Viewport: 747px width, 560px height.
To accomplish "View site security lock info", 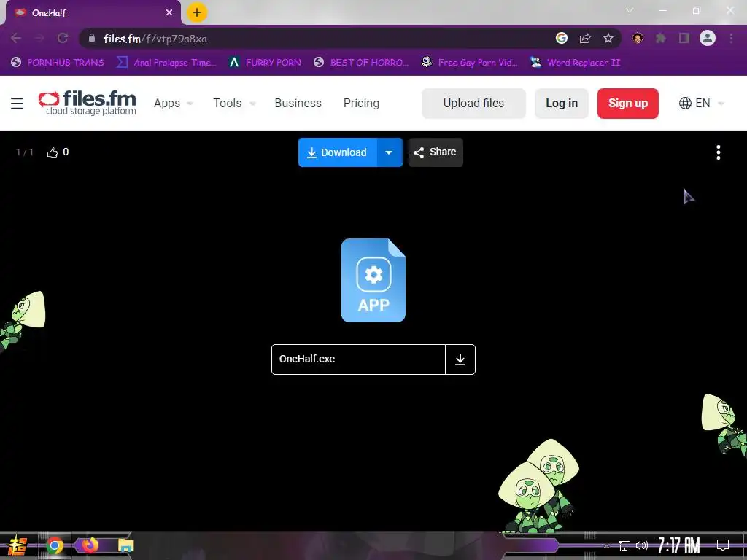I will [92, 38].
